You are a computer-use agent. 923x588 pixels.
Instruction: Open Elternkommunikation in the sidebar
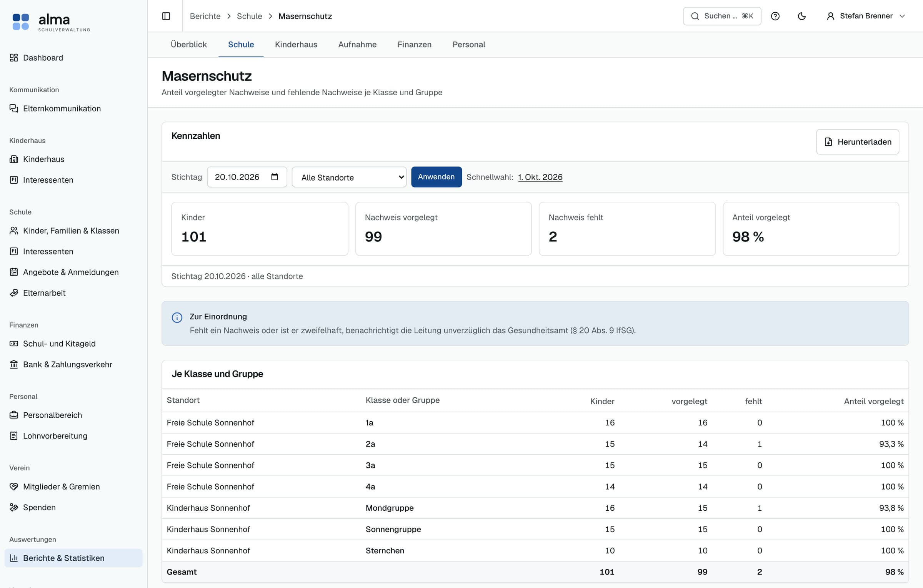pyautogui.click(x=73, y=108)
